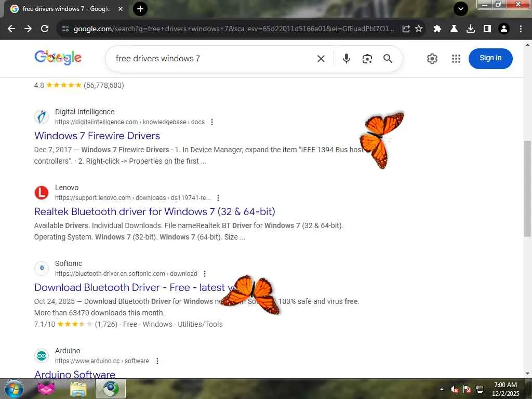Viewport: 532px width, 399px height.
Task: Click the 'Softonic' site name
Action: (69, 263)
